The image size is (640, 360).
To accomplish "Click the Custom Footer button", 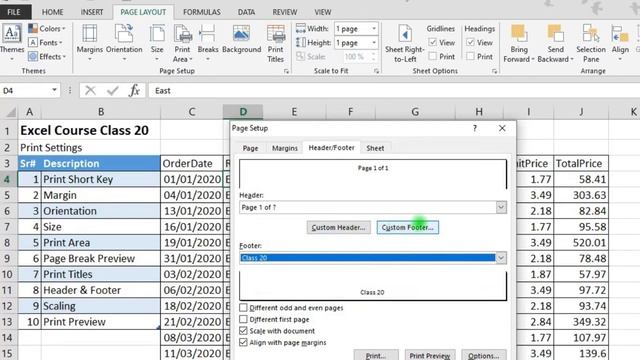I will point(407,227).
